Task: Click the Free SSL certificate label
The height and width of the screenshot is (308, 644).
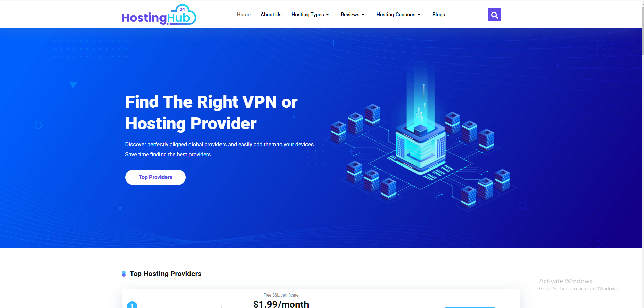Action: [x=281, y=295]
